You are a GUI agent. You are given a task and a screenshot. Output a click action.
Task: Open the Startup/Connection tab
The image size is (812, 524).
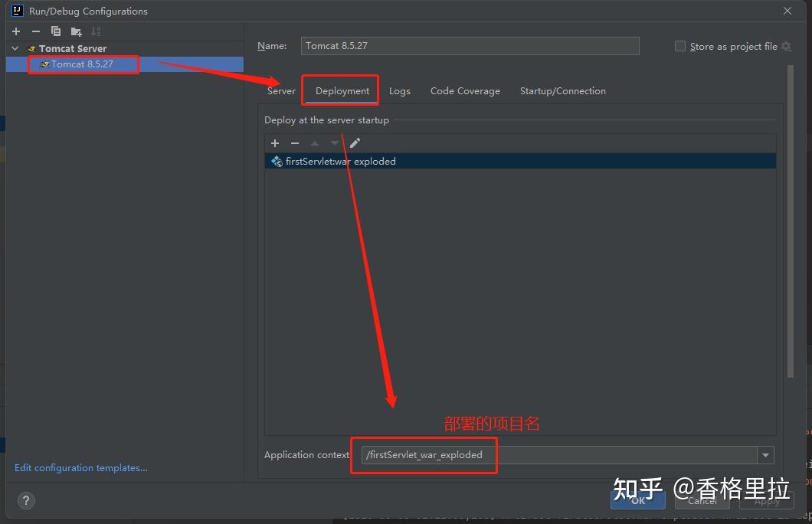coord(562,90)
